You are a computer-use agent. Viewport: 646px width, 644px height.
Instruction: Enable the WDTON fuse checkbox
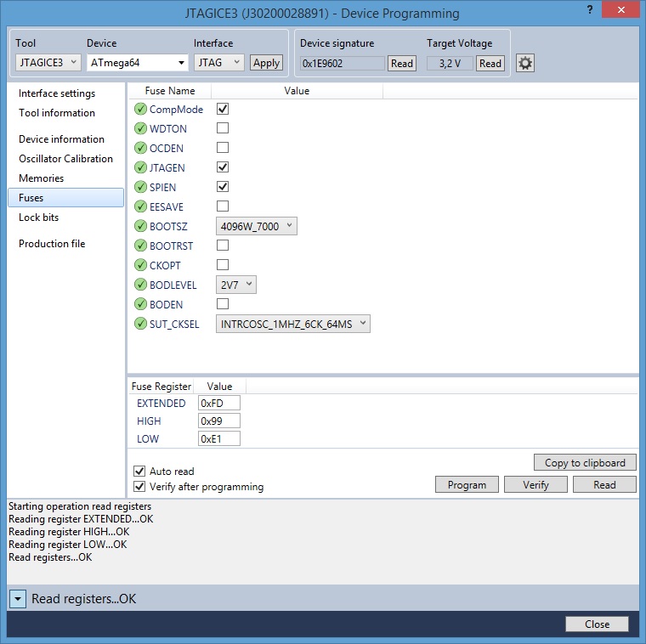tap(223, 128)
